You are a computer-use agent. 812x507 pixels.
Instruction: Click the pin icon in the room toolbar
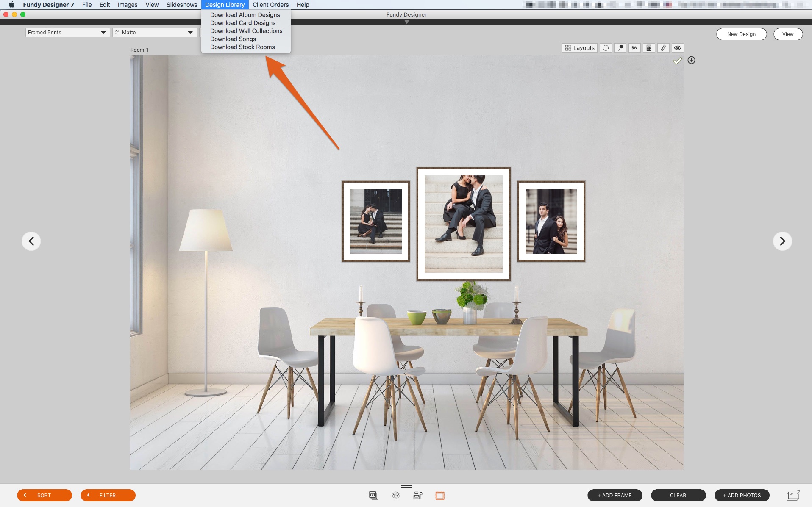620,48
